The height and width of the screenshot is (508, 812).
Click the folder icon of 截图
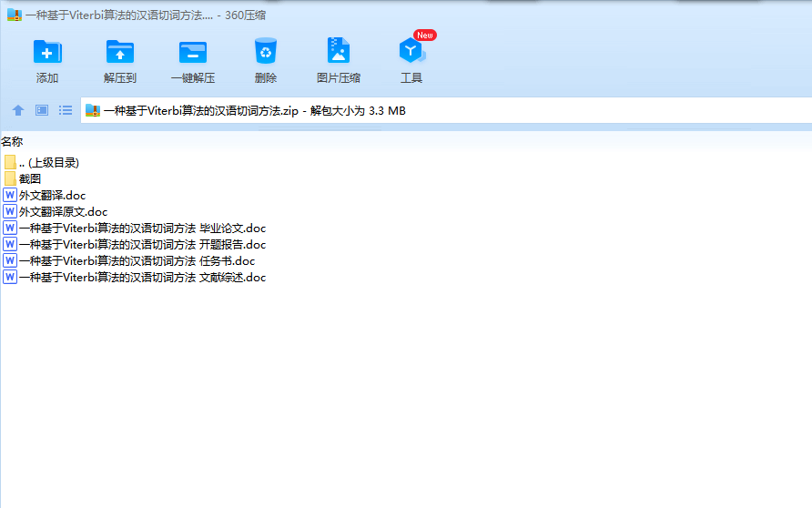tap(10, 178)
